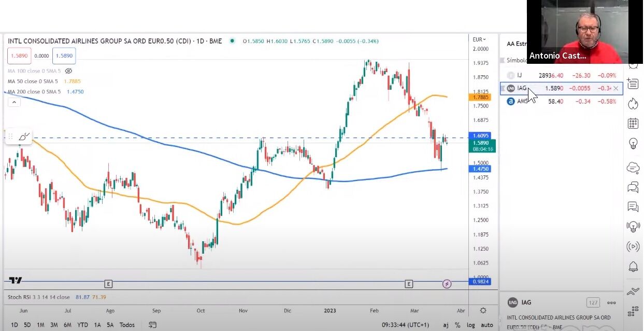Click the blue buy price 1.5890 button
This screenshot has height=331, width=644.
pos(64,56)
